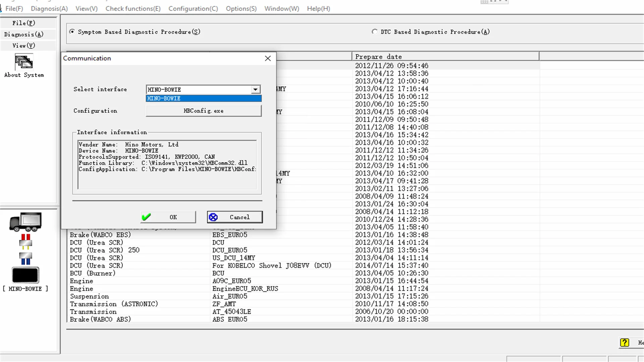Click the black interface device icon
The image size is (644, 362).
pos(25,275)
